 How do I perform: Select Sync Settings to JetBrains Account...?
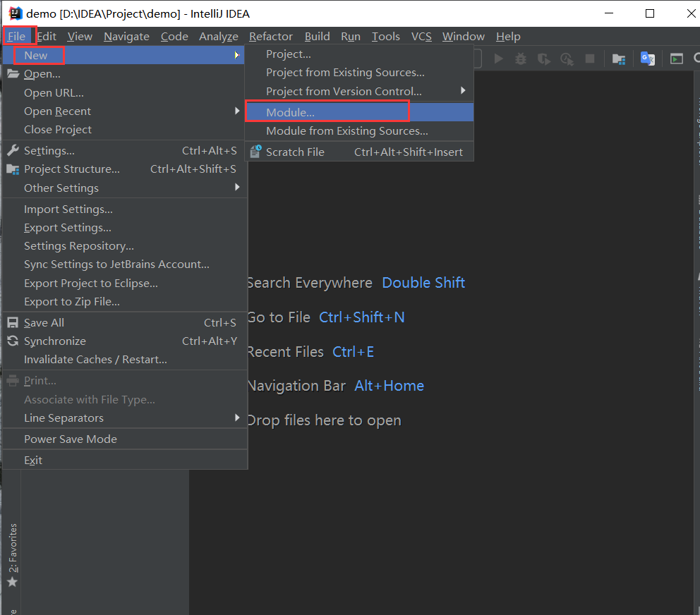(123, 264)
